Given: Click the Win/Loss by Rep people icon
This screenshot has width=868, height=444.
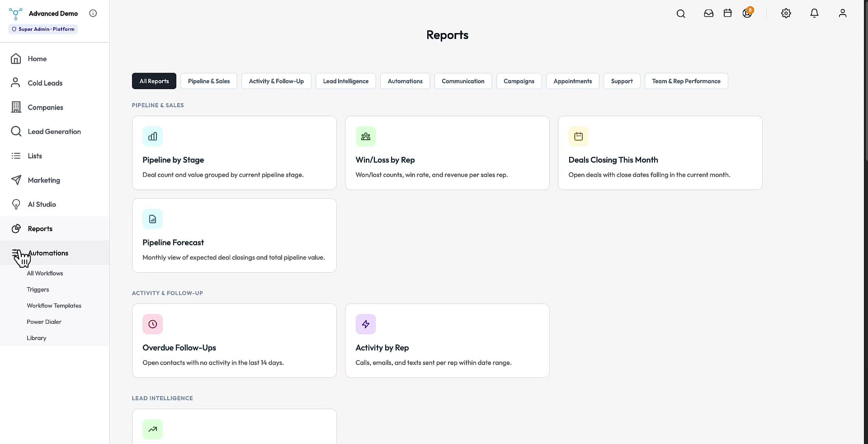Looking at the screenshot, I should click(x=366, y=137).
